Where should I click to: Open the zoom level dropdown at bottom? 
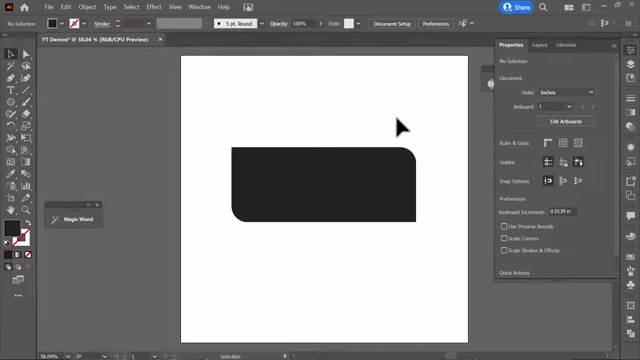(x=68, y=356)
